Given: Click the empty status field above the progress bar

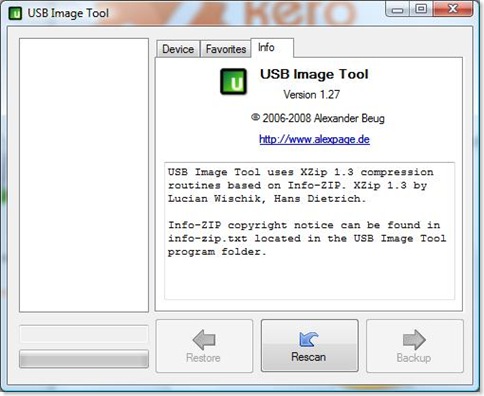Looking at the screenshot, I should [x=84, y=334].
